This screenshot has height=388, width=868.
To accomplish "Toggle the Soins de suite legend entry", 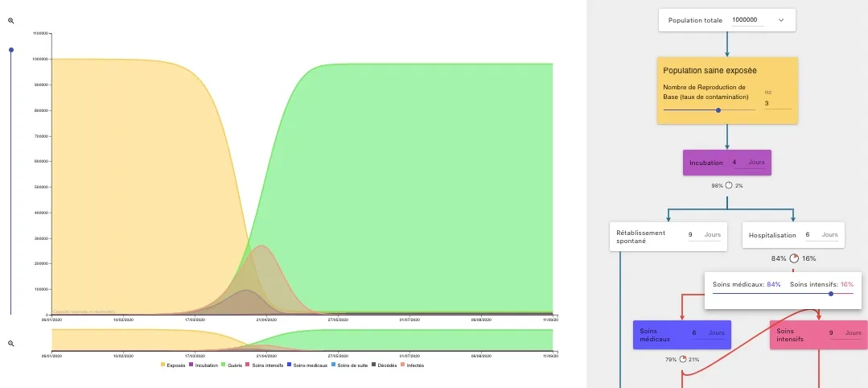I will [348, 365].
